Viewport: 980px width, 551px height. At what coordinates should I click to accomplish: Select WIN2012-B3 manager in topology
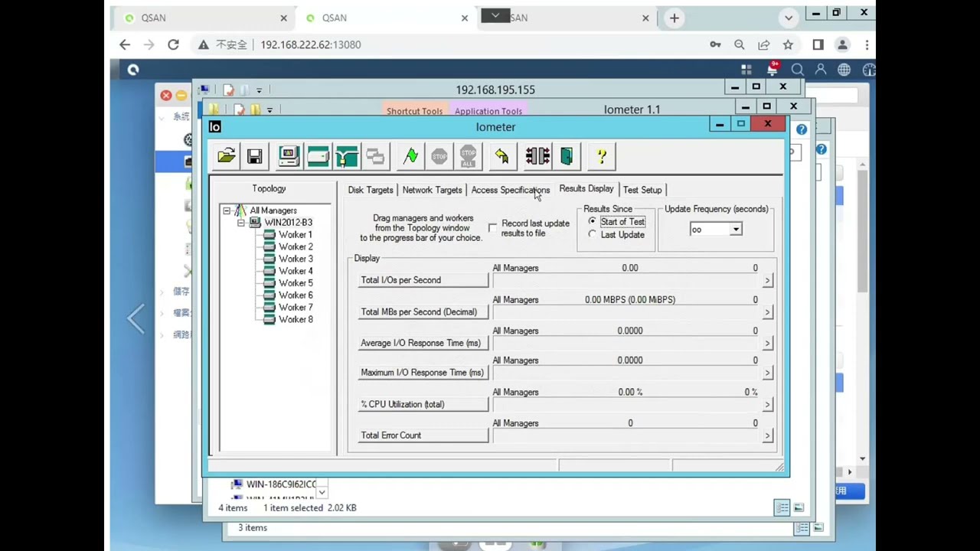pos(288,223)
